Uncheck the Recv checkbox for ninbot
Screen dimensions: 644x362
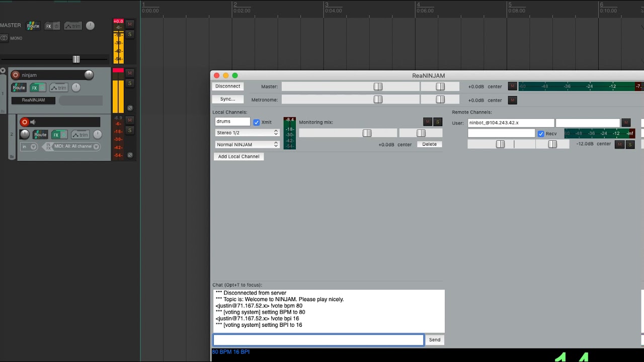pos(541,134)
